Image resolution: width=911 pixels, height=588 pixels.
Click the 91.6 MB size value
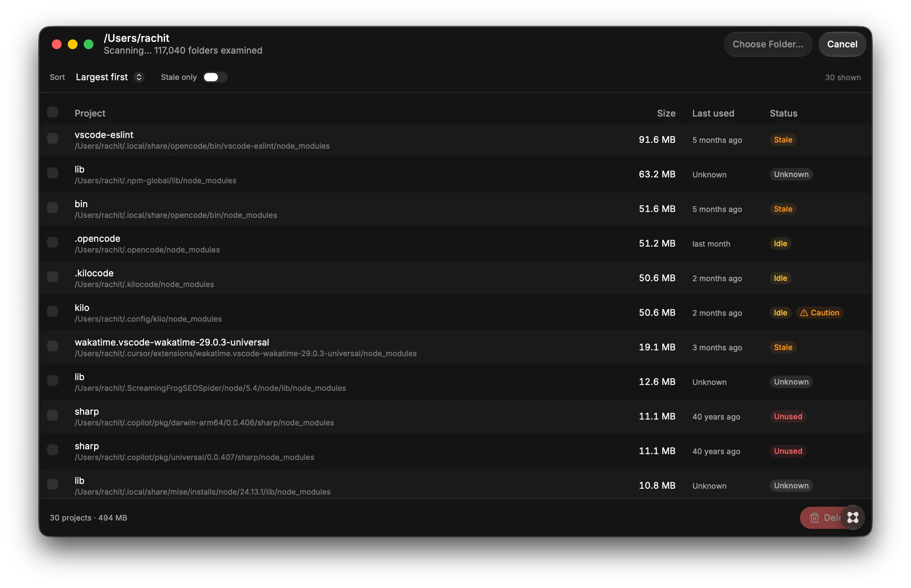coord(657,140)
